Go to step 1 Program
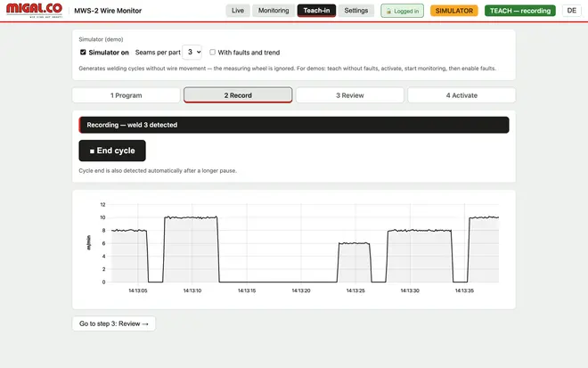 126,95
